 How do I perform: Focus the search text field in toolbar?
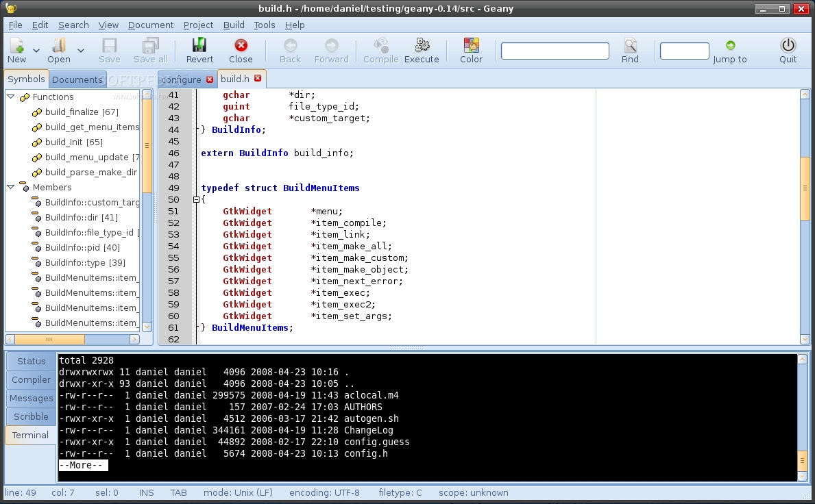(x=555, y=51)
